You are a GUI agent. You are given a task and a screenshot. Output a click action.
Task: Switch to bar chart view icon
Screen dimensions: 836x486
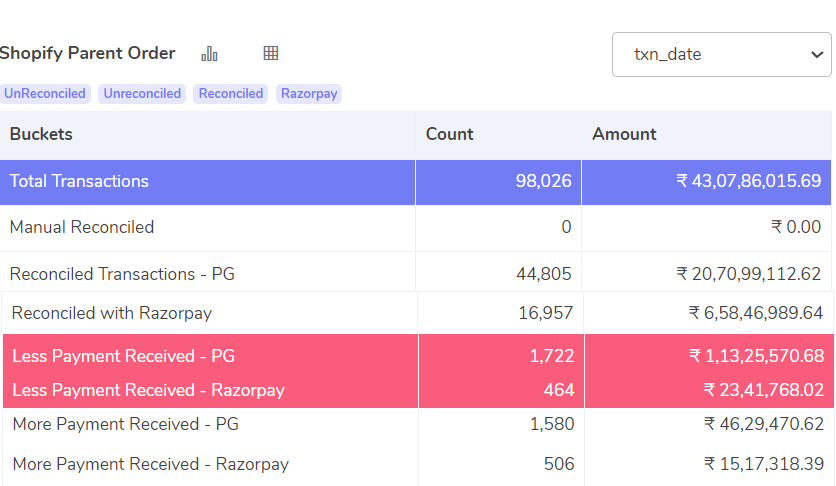(209, 53)
